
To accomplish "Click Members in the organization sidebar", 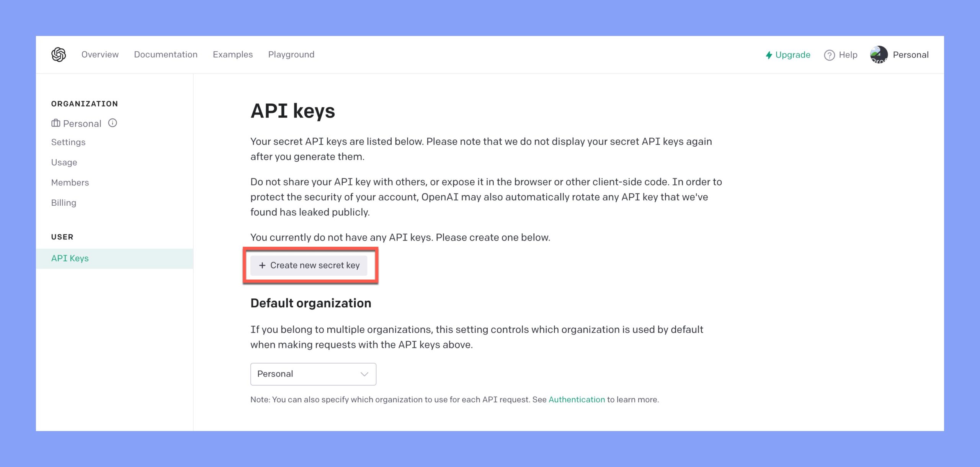I will [x=70, y=182].
